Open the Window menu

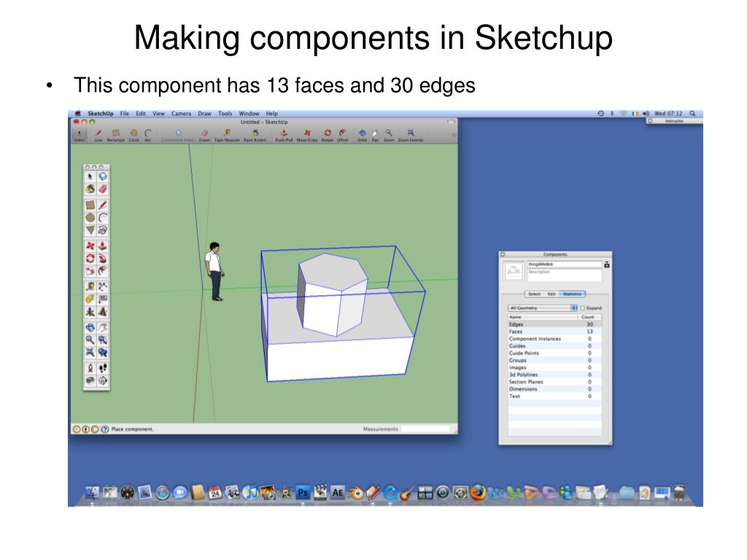tap(249, 114)
